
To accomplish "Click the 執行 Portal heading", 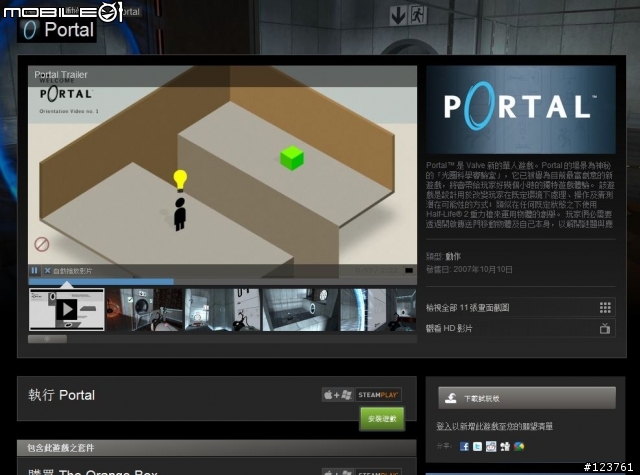I will pyautogui.click(x=61, y=395).
